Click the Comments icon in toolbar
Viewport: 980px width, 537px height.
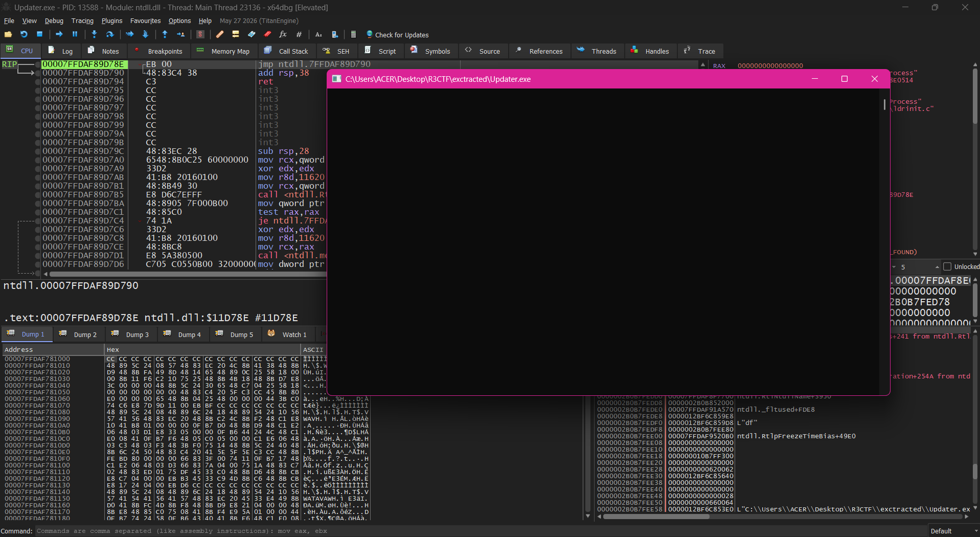[x=236, y=34]
